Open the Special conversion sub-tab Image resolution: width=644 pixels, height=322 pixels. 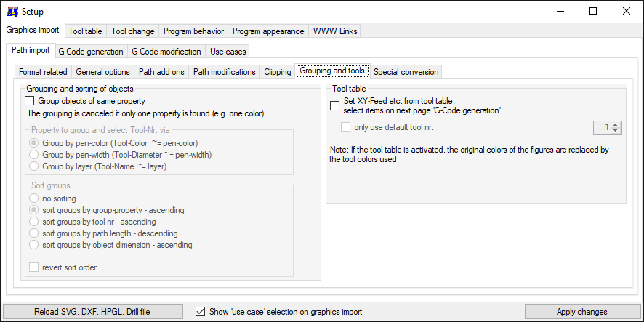click(406, 72)
